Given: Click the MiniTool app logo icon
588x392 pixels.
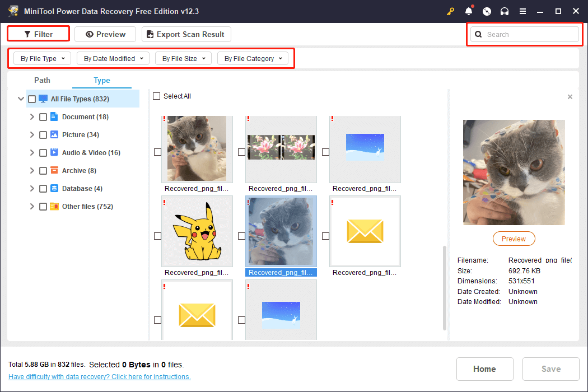Looking at the screenshot, I should click(13, 11).
